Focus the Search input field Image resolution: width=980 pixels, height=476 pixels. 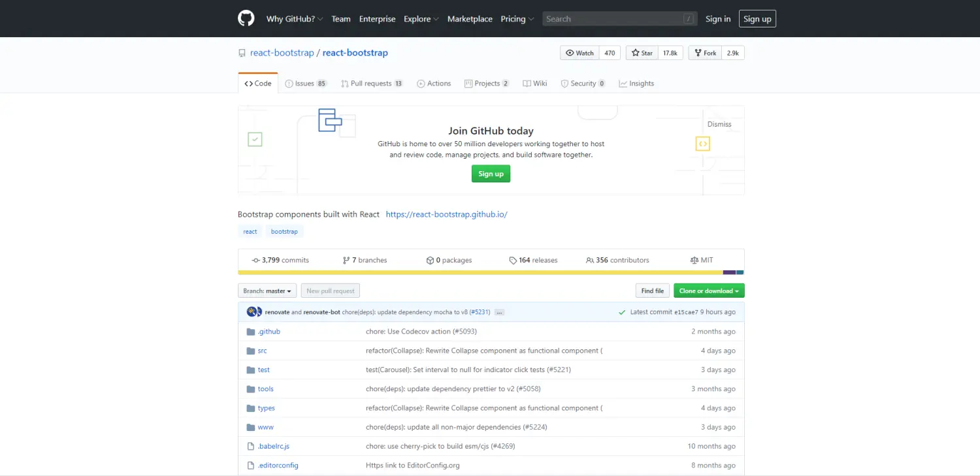pyautogui.click(x=619, y=19)
